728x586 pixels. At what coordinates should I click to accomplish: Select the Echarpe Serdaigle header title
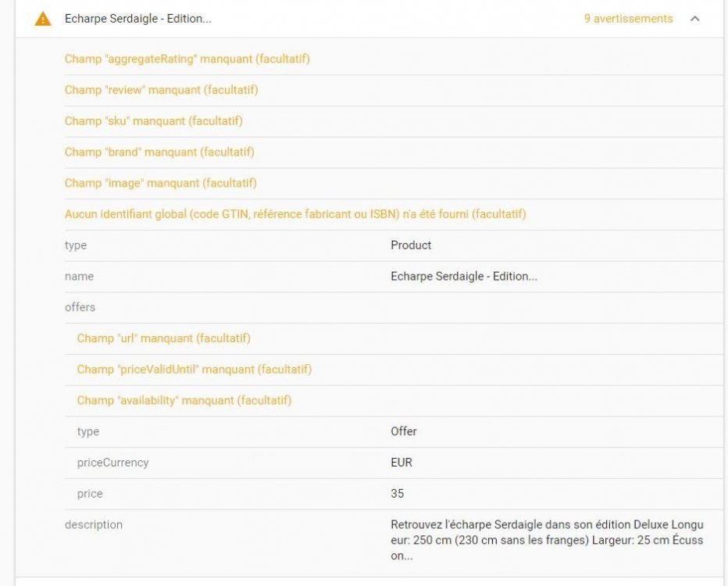tap(137, 19)
